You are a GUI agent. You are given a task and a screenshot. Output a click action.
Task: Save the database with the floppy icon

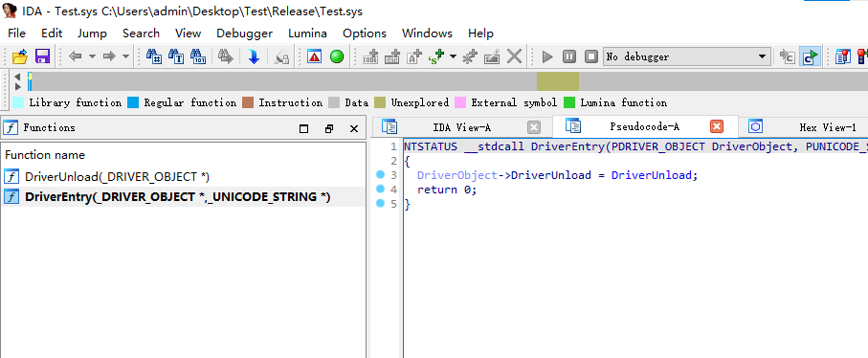43,56
